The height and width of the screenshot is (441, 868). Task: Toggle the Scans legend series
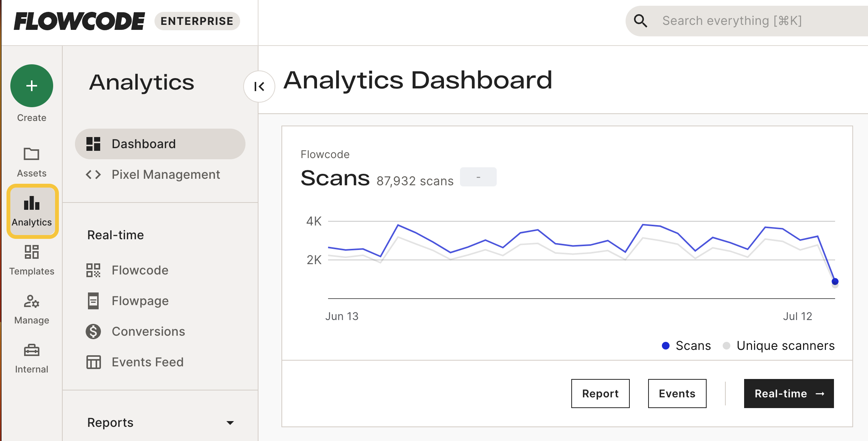click(x=687, y=346)
